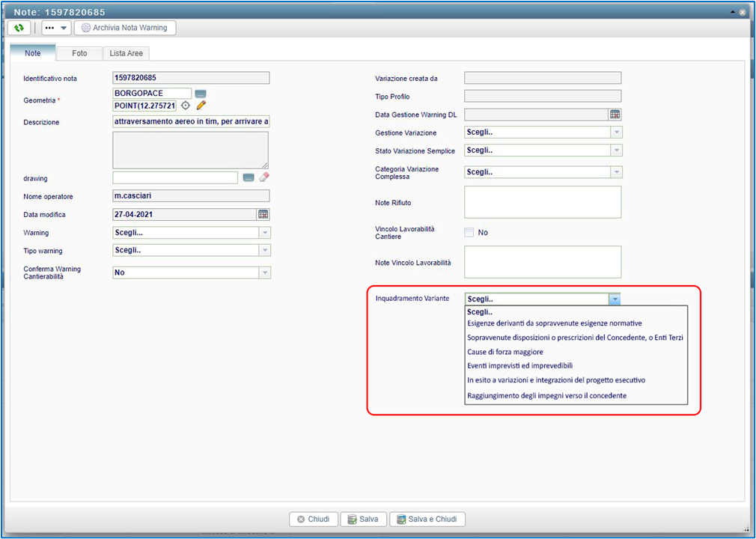Click the locate point target icon
Image resolution: width=756 pixels, height=539 pixels.
[186, 106]
